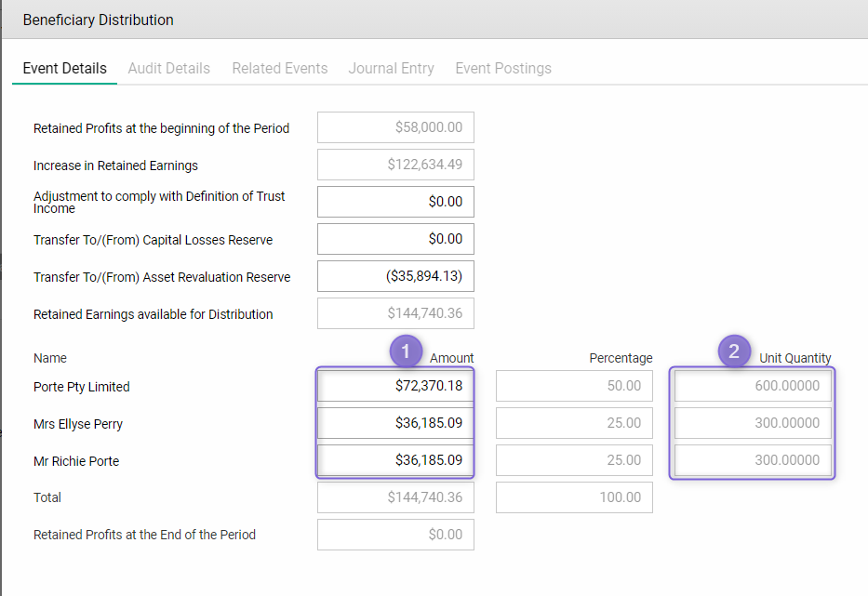Open the Audit Details tab

click(x=168, y=68)
